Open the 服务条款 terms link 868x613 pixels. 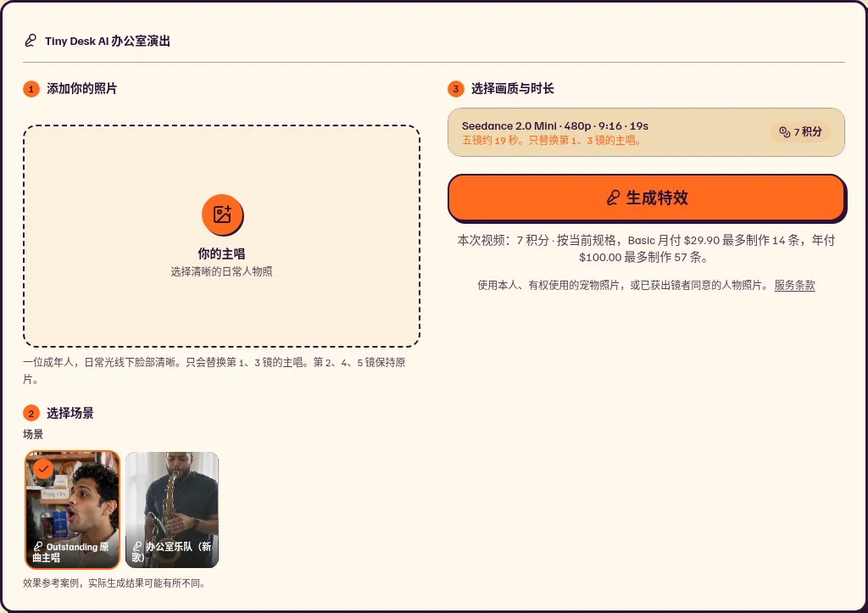pos(794,285)
